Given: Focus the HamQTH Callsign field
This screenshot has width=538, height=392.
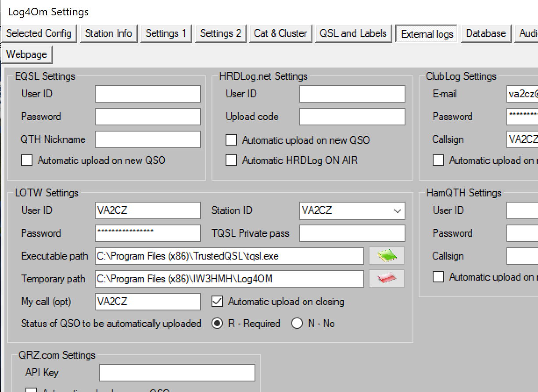Looking at the screenshot, I should click(x=522, y=256).
